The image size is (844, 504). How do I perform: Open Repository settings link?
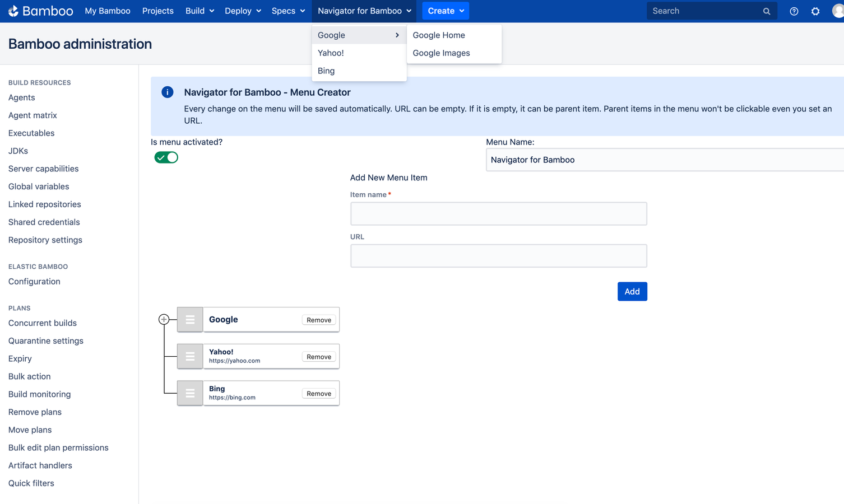click(x=45, y=240)
